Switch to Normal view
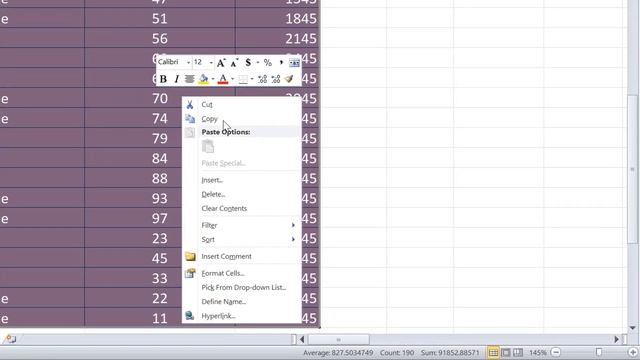The width and height of the screenshot is (640, 360). tap(493, 353)
